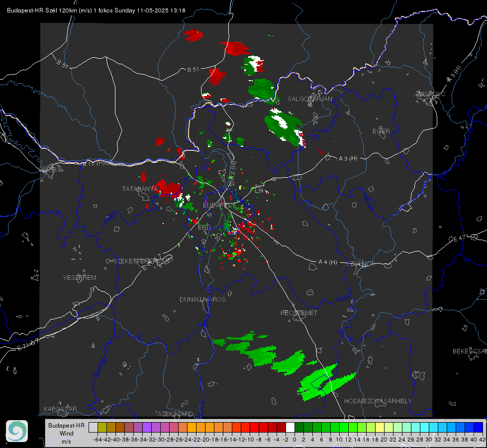Click the MISKOLC city label

click(431, 94)
